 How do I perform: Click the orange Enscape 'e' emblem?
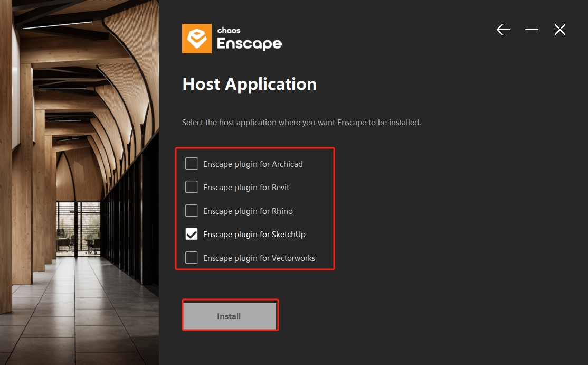[x=196, y=38]
